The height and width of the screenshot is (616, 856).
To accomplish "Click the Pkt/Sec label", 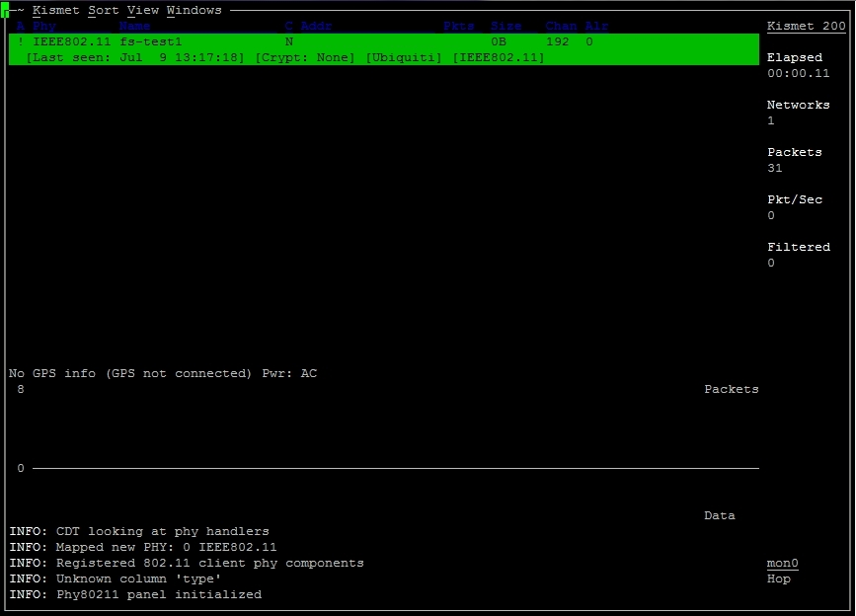I will [795, 199].
